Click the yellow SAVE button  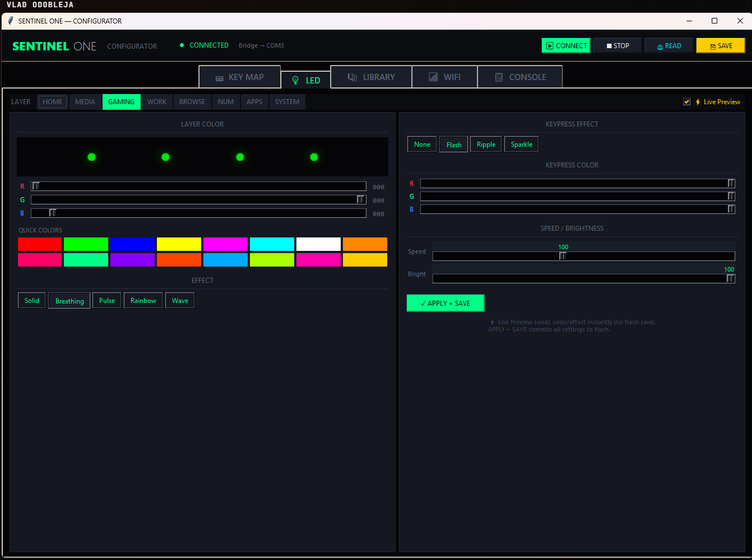tap(721, 46)
